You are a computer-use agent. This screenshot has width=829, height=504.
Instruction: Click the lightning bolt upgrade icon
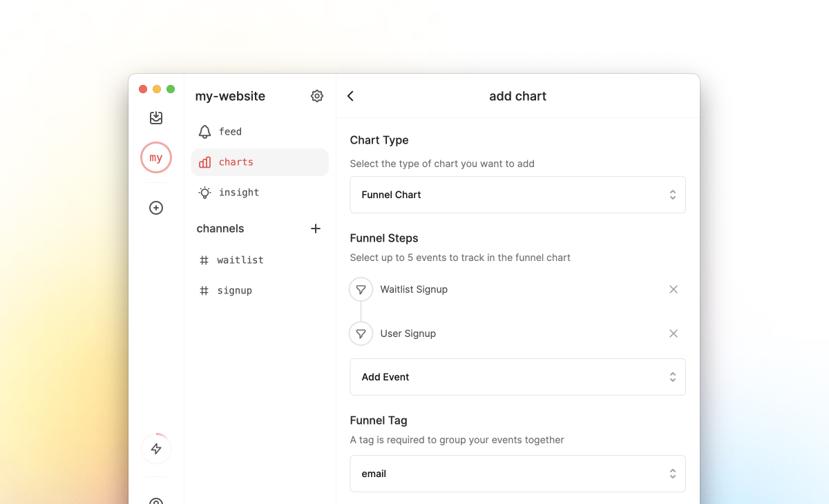156,448
